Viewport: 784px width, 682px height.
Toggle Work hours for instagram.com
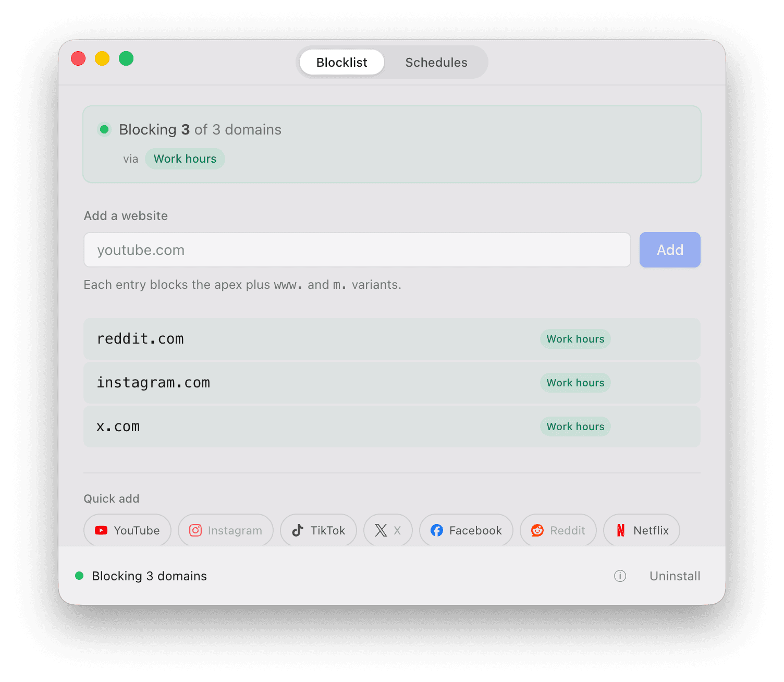tap(575, 382)
